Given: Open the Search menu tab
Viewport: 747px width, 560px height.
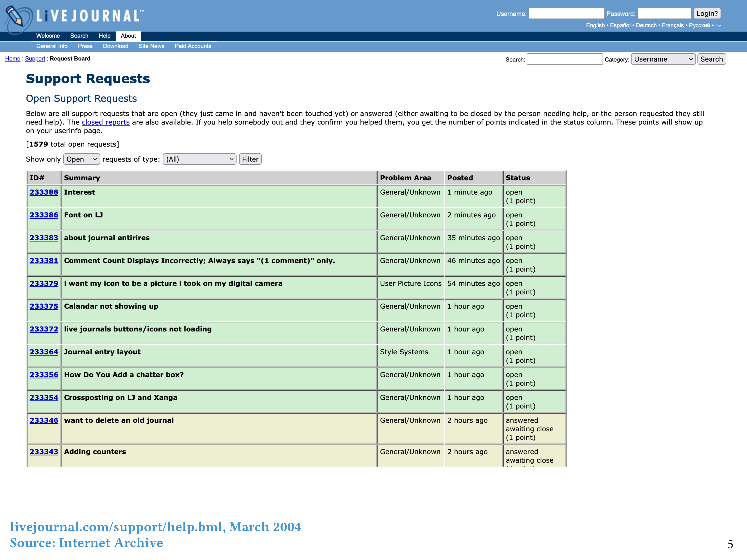Looking at the screenshot, I should pos(79,36).
